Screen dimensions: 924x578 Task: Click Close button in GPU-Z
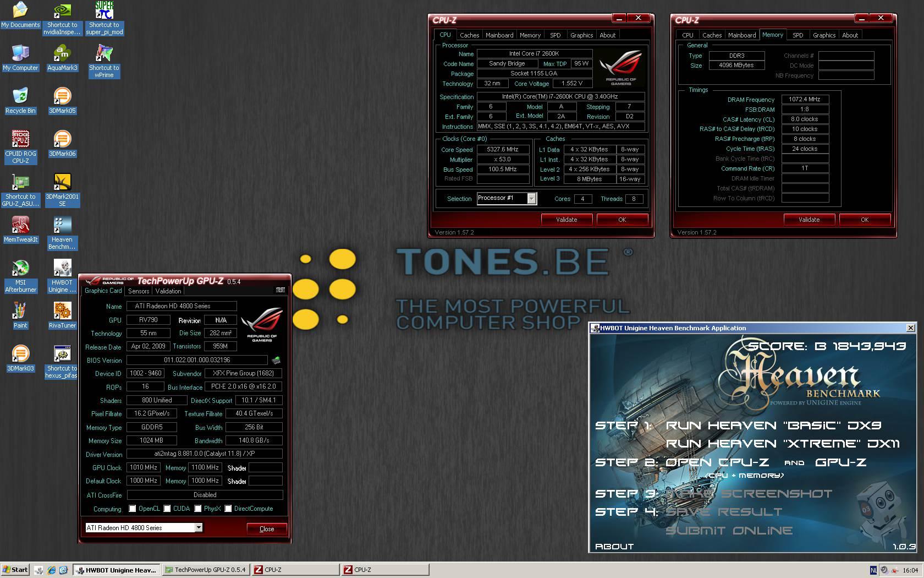click(x=267, y=529)
